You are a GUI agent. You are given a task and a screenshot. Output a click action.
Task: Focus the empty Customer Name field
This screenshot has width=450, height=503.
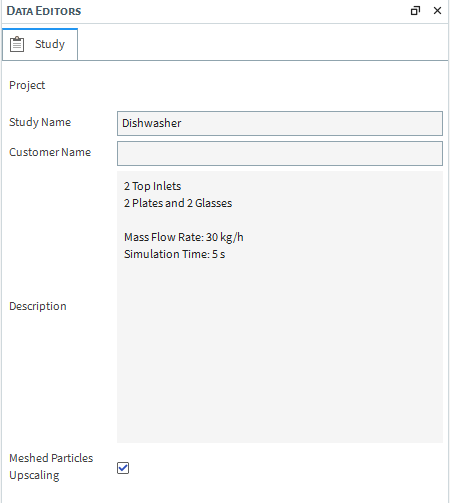point(280,153)
